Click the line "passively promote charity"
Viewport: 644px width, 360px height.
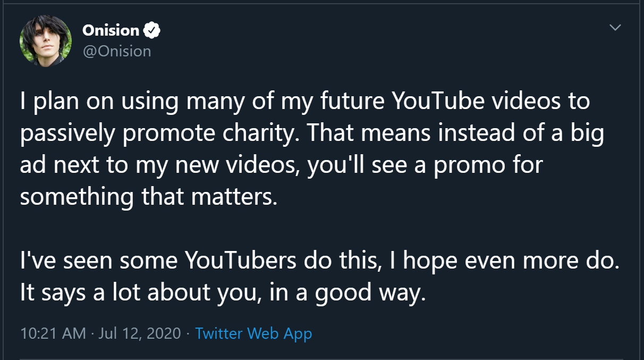click(312, 134)
